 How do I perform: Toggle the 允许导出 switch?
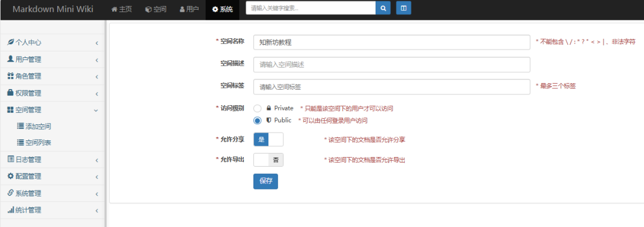click(x=268, y=160)
